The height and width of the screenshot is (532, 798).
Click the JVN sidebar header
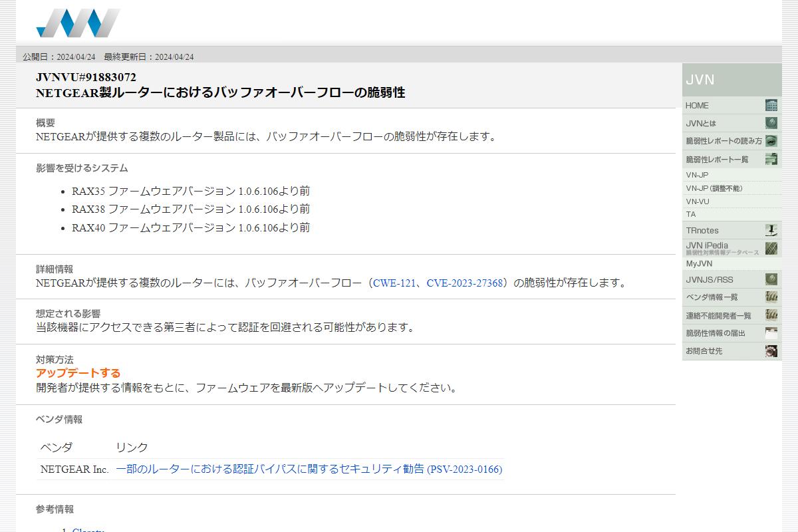point(731,80)
